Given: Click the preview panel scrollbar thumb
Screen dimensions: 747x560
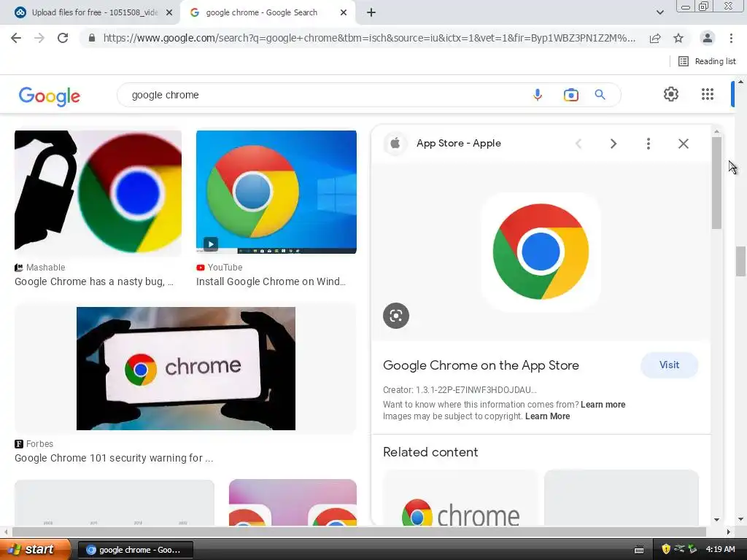Looking at the screenshot, I should coord(716,182).
